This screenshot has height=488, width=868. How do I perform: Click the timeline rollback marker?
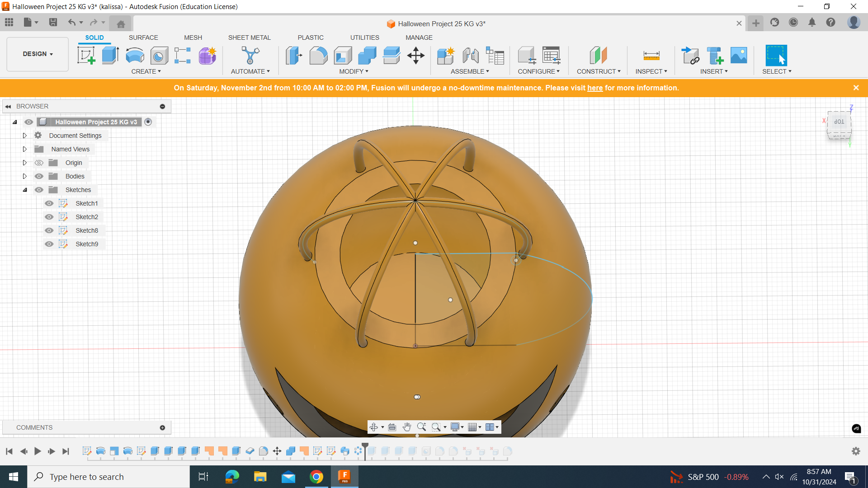click(365, 451)
